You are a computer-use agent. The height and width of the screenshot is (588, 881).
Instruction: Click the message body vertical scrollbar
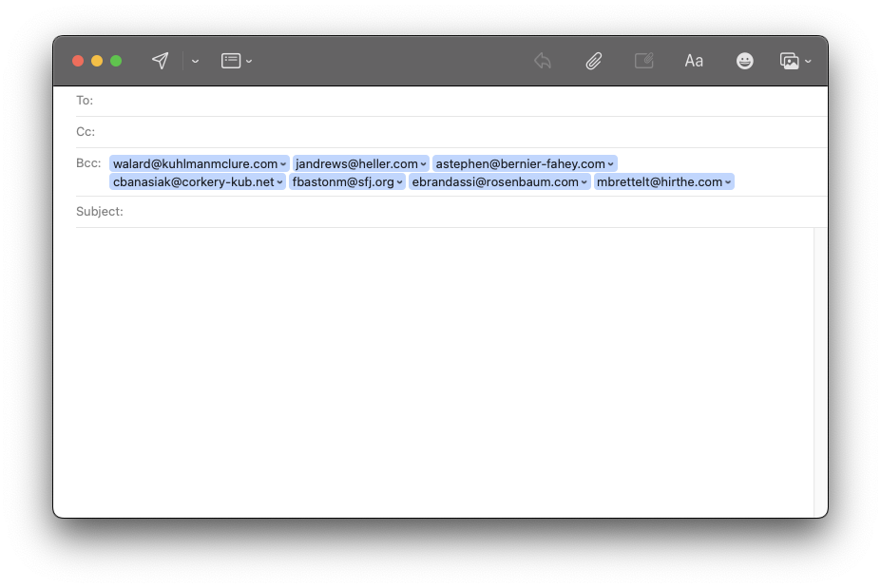pos(820,370)
